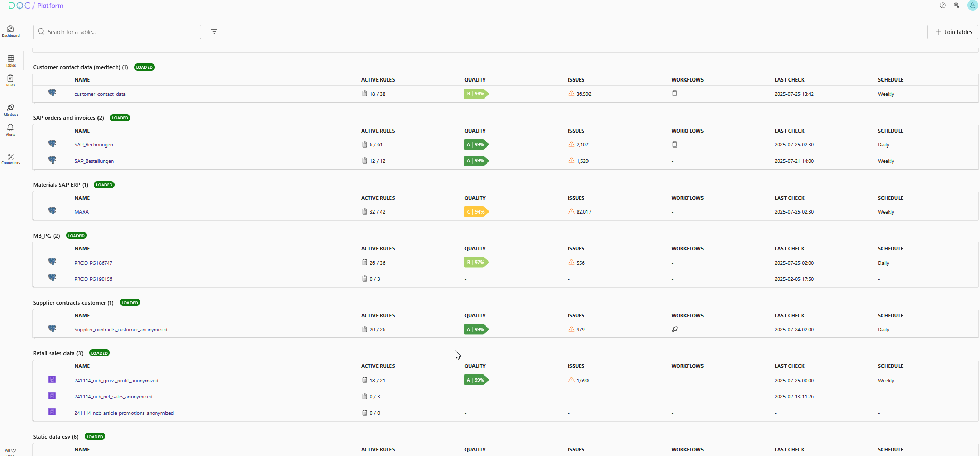Click the 'B | 97%' quality badge
The width and height of the screenshot is (980, 456).
tap(477, 263)
